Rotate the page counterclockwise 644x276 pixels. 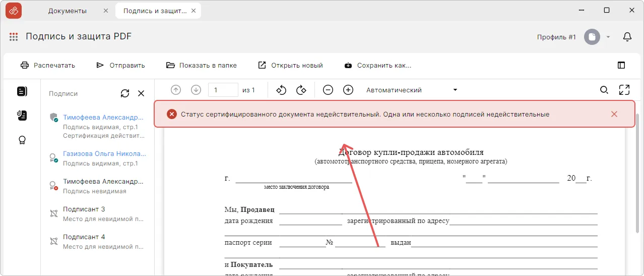click(x=281, y=90)
